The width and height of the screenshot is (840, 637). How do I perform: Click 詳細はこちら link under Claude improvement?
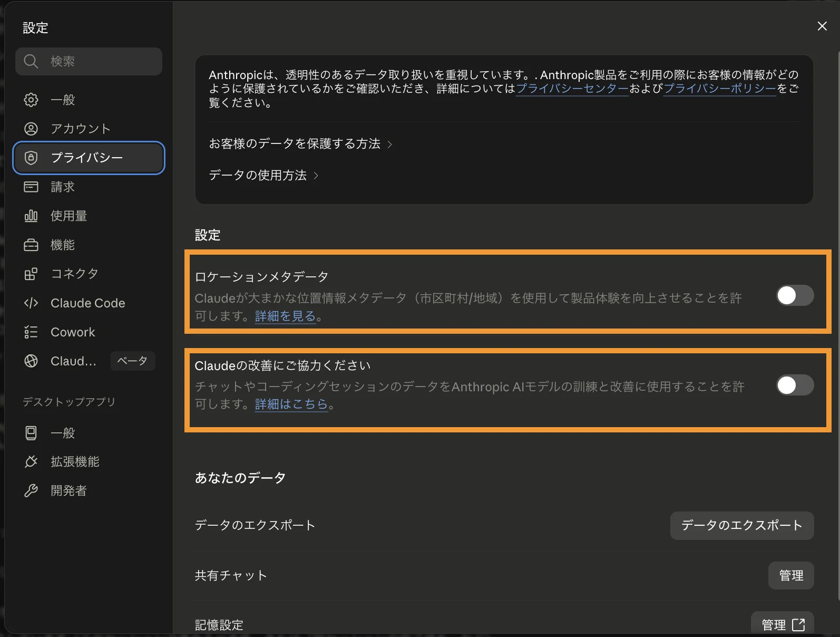(x=291, y=404)
